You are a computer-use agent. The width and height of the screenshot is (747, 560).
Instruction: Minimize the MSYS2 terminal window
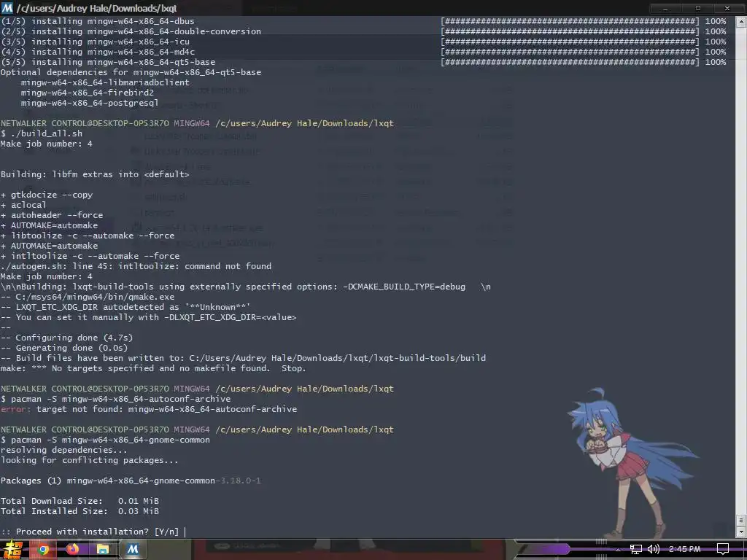[x=665, y=8]
